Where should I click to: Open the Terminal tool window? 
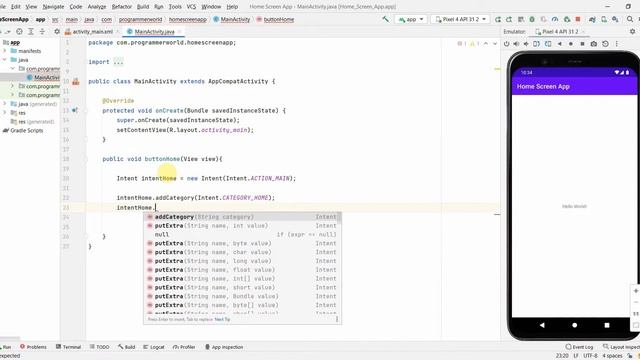68,347
